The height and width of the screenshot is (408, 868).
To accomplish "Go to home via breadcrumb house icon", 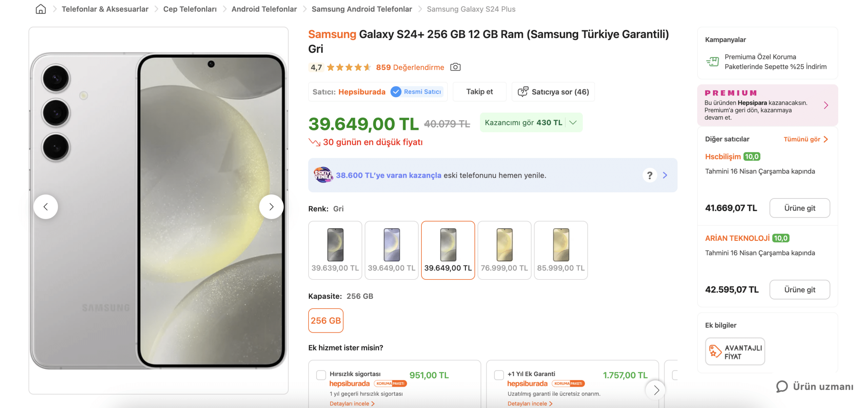I will coord(41,9).
